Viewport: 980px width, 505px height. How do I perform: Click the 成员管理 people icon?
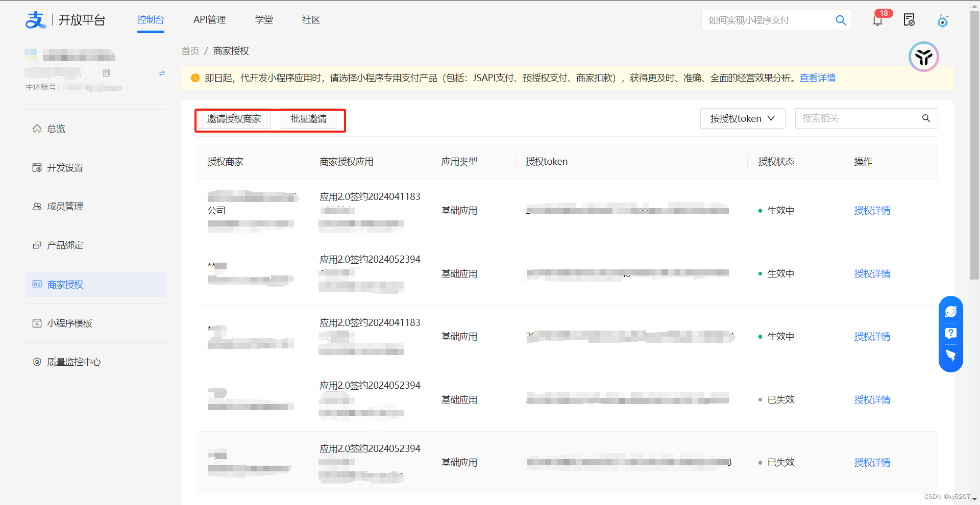37,206
